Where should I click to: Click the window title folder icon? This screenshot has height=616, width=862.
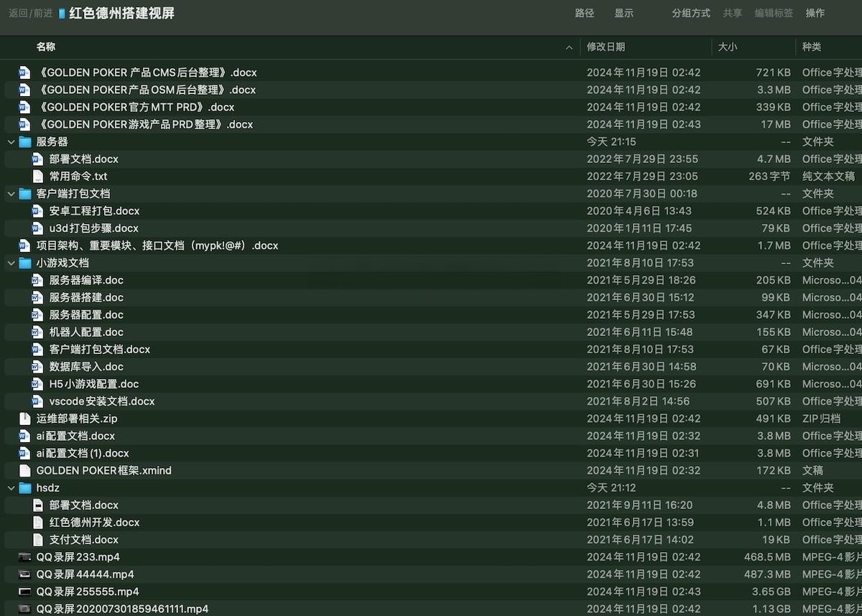tap(62, 14)
